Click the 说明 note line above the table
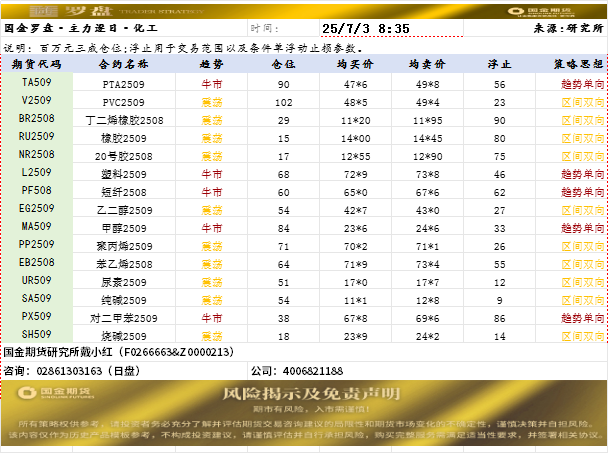Image resolution: width=608 pixels, height=453 pixels. point(184,48)
